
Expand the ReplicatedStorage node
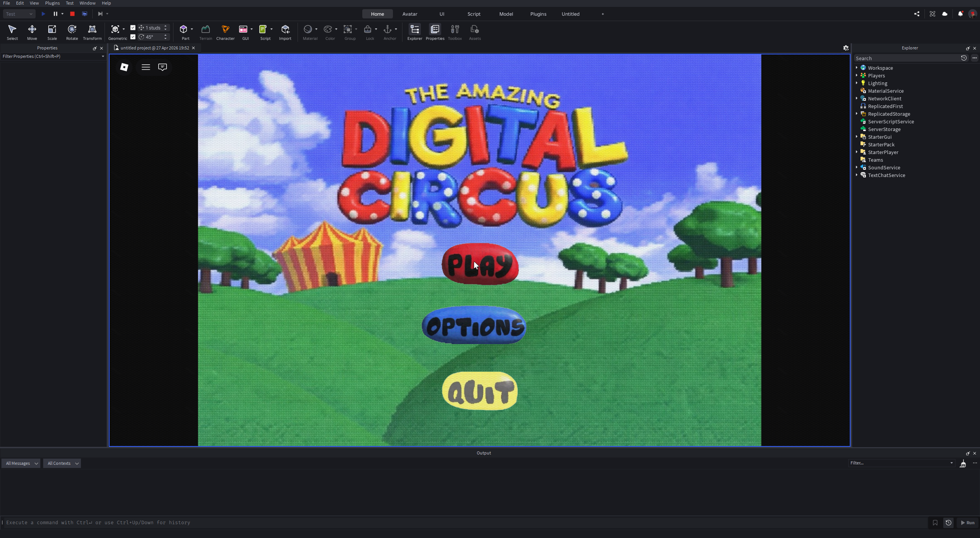click(857, 114)
